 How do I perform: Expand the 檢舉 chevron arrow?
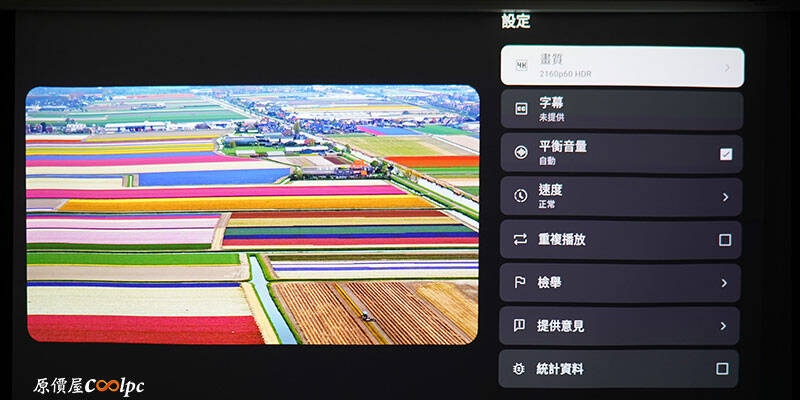click(724, 283)
